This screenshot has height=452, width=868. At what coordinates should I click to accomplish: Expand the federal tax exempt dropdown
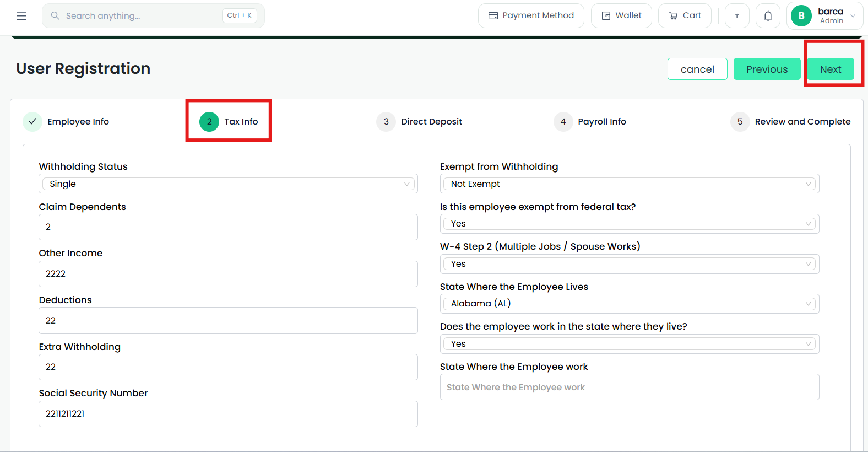point(630,224)
